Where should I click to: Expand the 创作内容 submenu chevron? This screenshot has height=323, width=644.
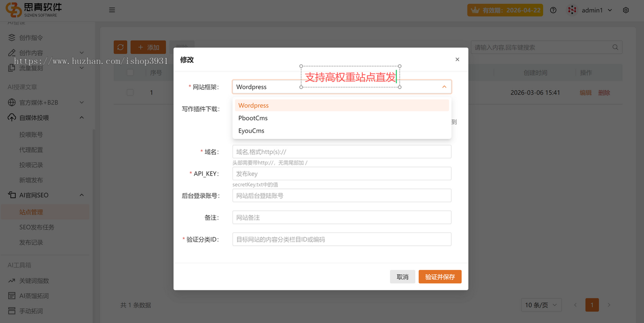click(x=82, y=53)
